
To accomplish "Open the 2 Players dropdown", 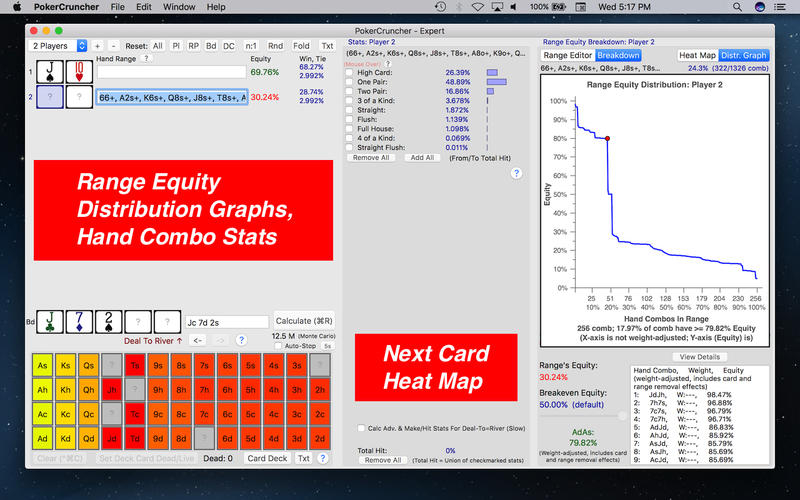I will [58, 46].
